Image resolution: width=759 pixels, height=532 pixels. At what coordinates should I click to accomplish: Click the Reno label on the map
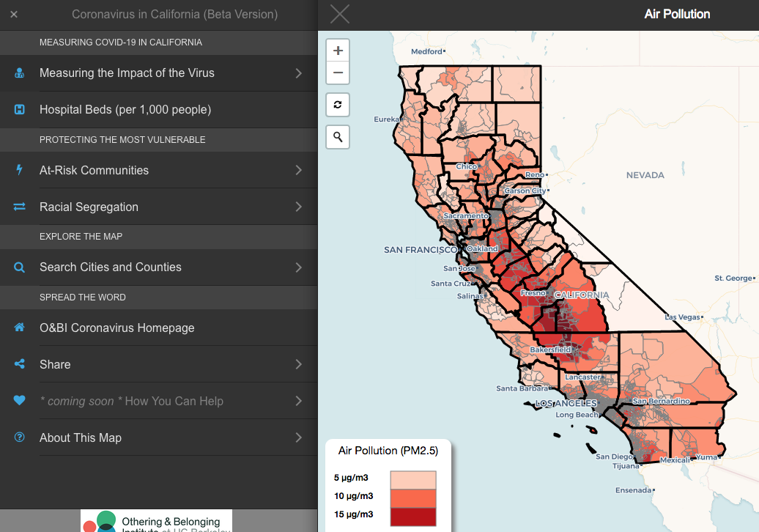535,174
